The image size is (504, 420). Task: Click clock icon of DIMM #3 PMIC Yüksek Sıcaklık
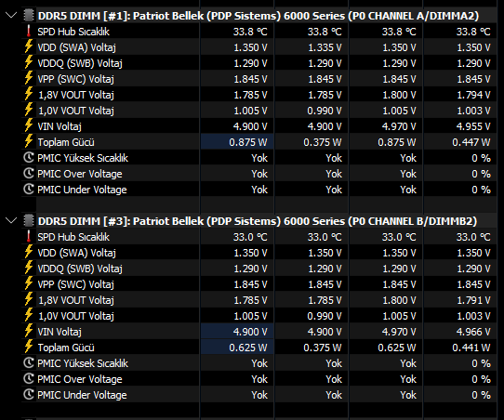coord(29,362)
